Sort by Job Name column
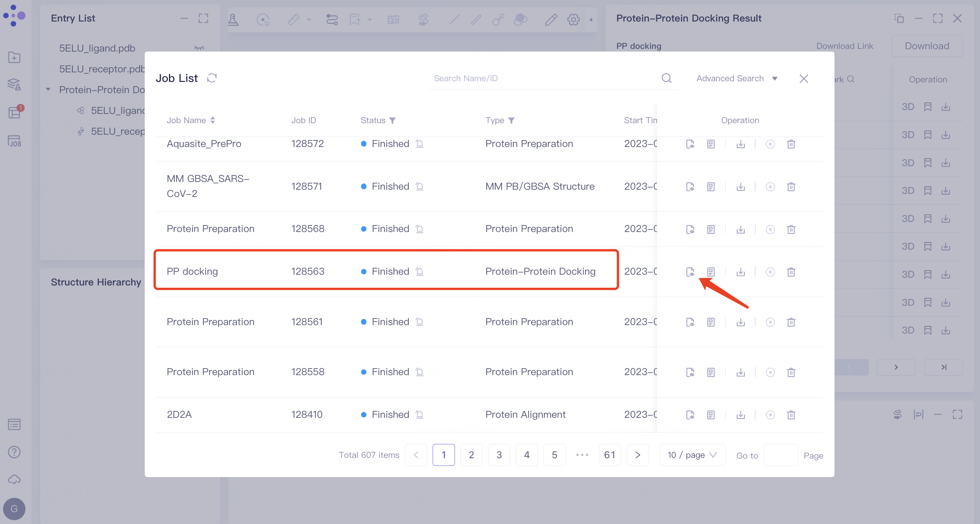The height and width of the screenshot is (524, 980). pos(212,120)
